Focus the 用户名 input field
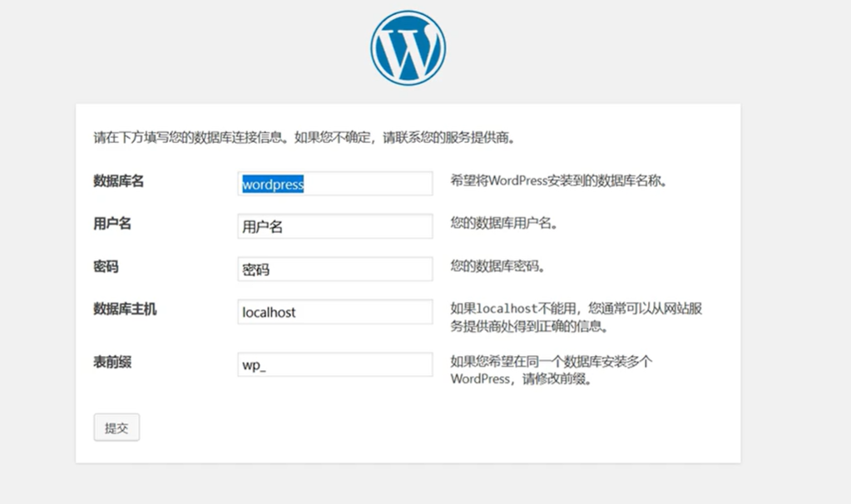 pos(335,226)
